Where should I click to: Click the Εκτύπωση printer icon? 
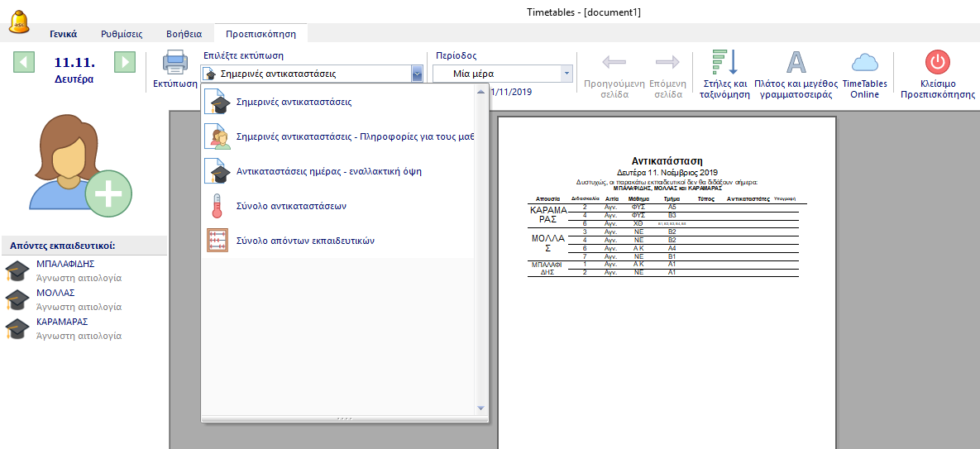click(x=175, y=62)
